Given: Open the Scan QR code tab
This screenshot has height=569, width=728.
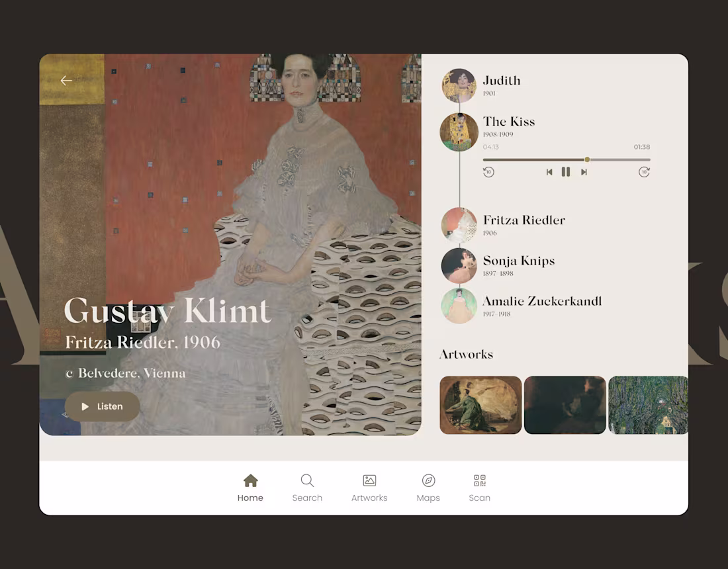Looking at the screenshot, I should (x=480, y=488).
